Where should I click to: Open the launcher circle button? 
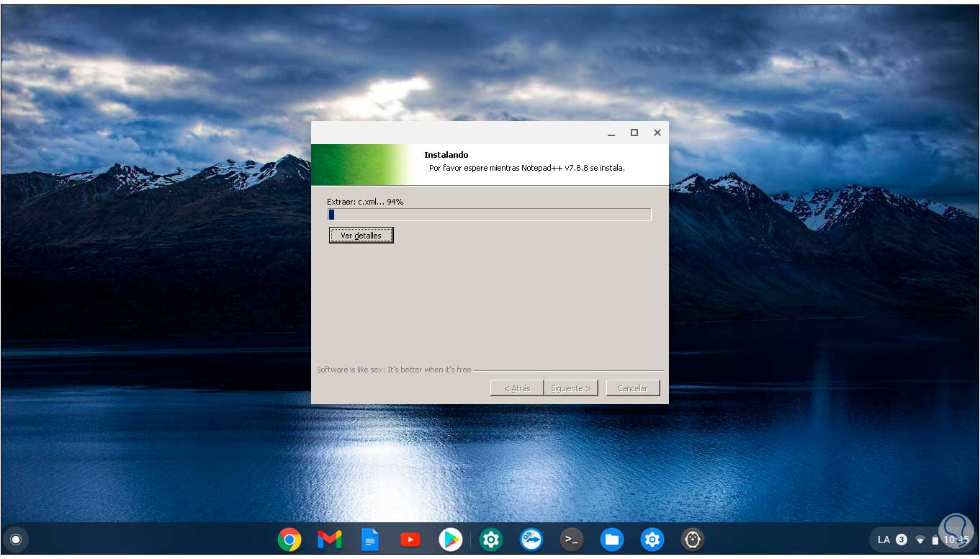[x=16, y=539]
